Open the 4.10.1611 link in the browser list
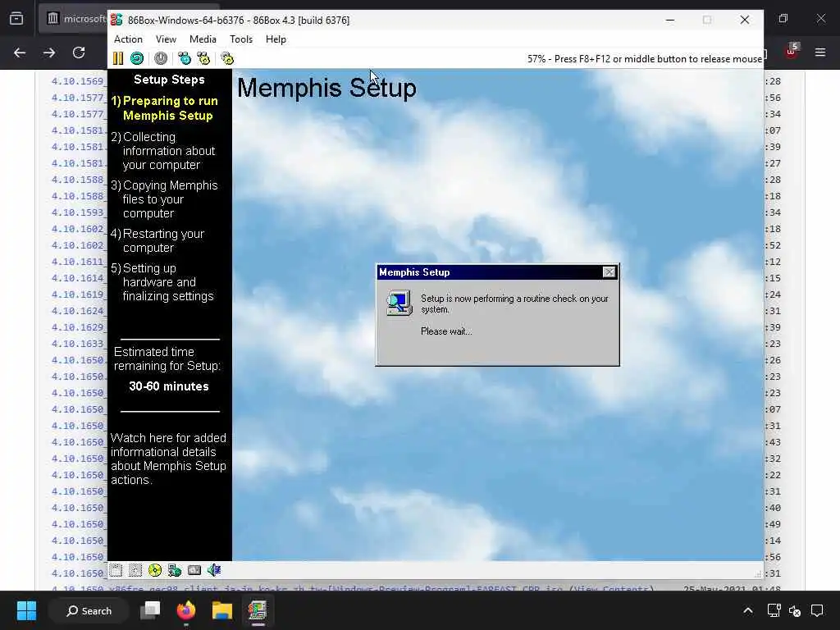840x630 pixels. [x=78, y=262]
